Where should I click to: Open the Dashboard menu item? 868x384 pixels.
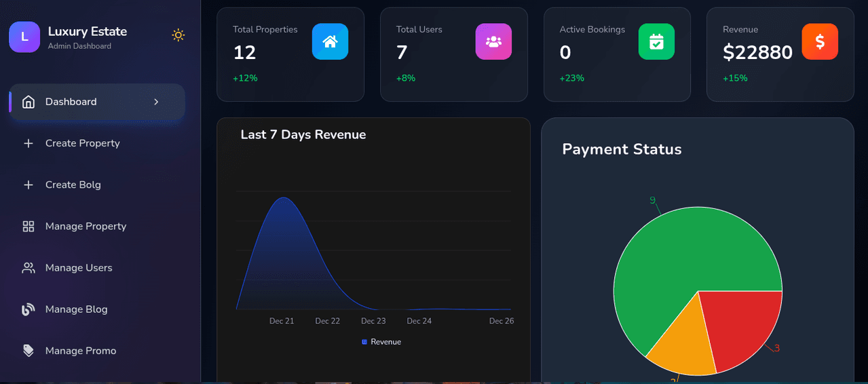[71, 102]
